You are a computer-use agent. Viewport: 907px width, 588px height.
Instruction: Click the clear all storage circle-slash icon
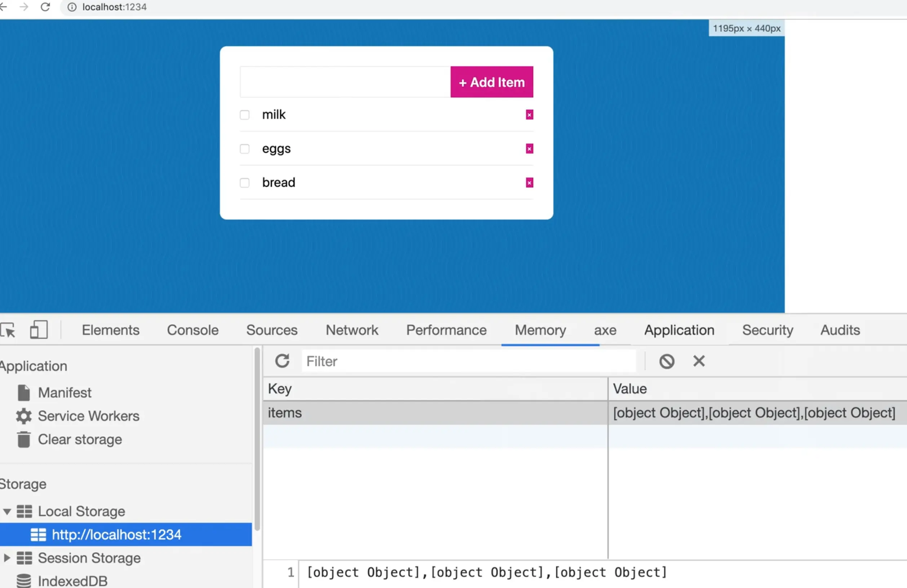667,361
